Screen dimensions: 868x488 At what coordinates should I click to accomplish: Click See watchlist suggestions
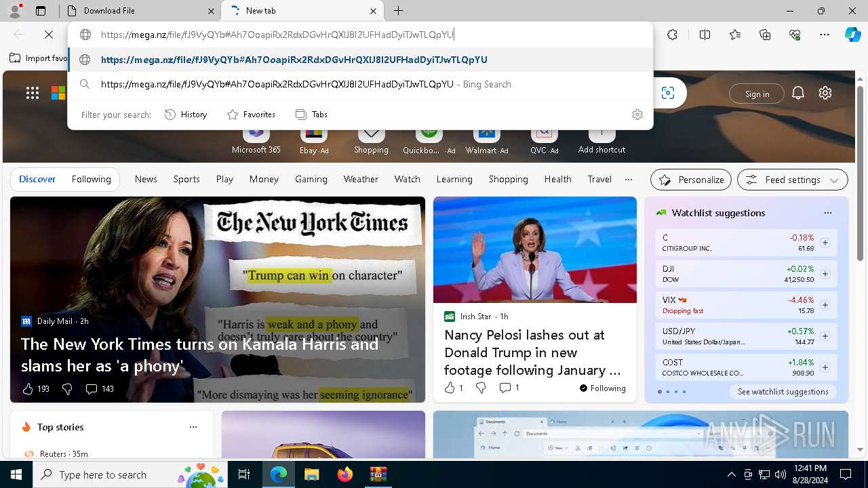(783, 392)
